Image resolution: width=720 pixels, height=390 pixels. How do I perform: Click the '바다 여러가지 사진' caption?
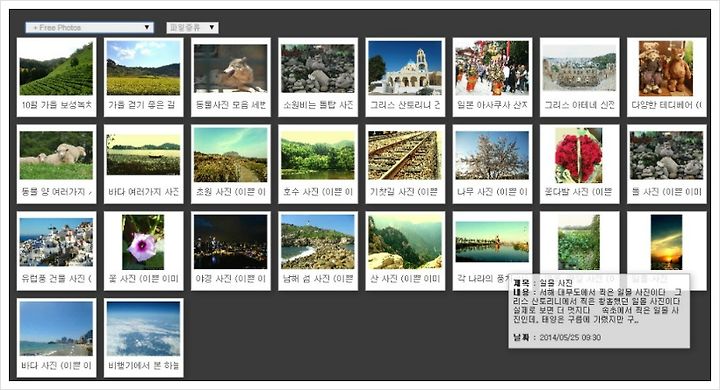click(x=143, y=192)
